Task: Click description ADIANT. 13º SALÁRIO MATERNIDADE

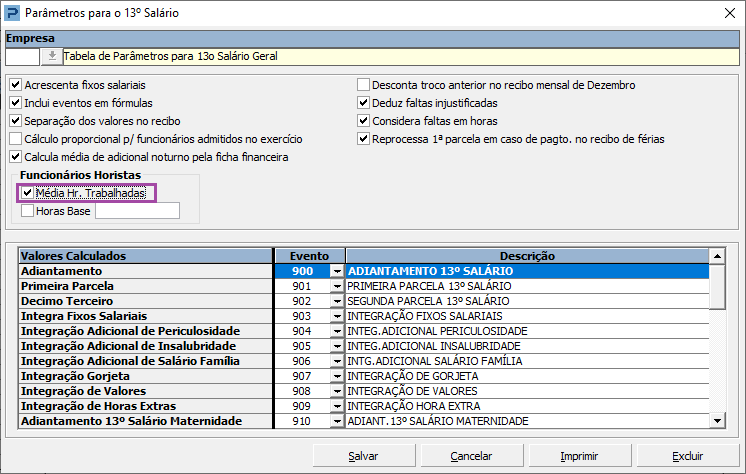Action: coord(527,421)
